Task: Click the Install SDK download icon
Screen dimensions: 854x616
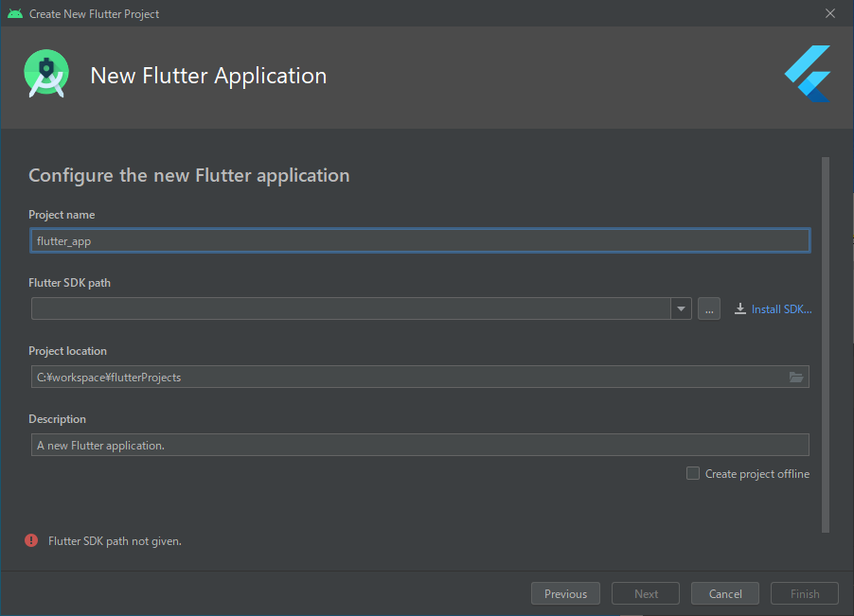Action: [x=739, y=309]
